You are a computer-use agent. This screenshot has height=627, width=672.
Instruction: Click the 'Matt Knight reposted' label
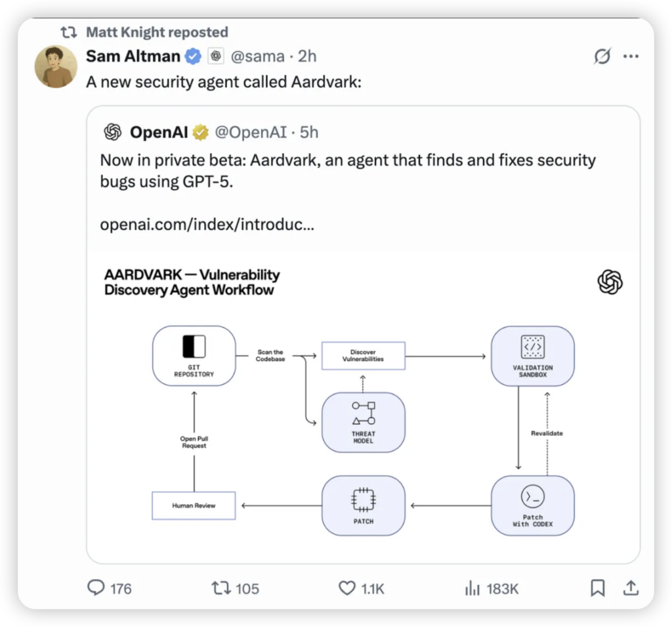coord(157,32)
